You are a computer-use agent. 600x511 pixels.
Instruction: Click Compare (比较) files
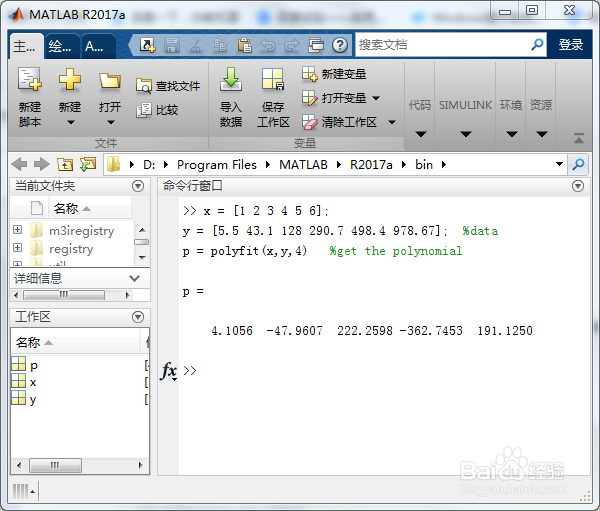pos(157,110)
